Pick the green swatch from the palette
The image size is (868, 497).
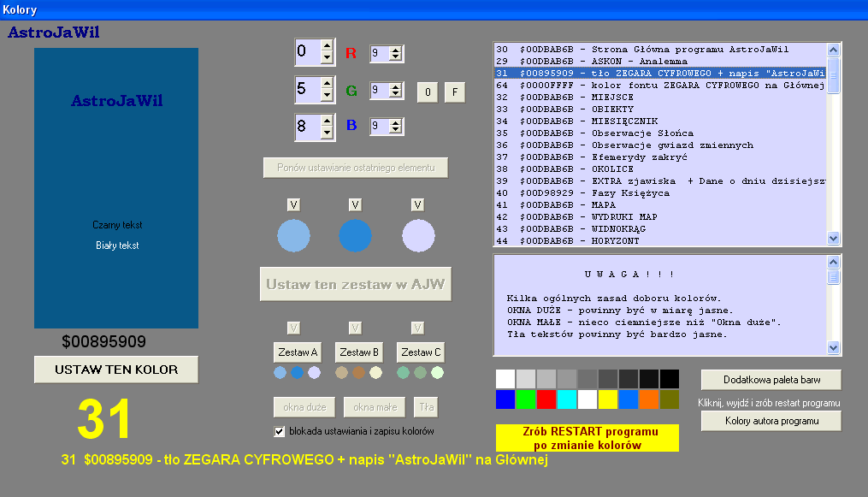click(526, 399)
